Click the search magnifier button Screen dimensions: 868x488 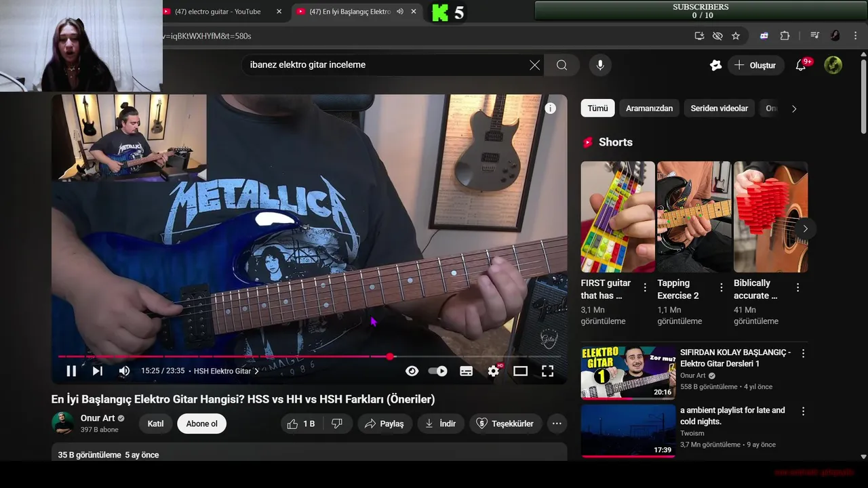pyautogui.click(x=561, y=65)
